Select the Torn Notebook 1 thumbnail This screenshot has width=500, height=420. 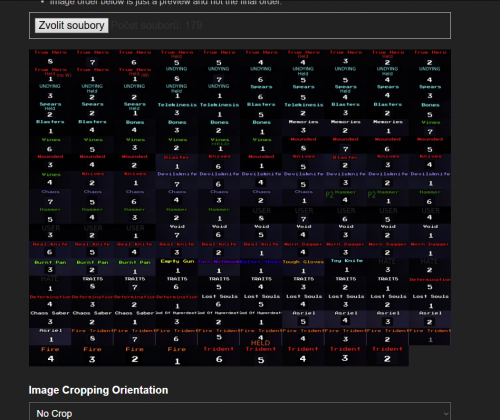[x=219, y=267]
